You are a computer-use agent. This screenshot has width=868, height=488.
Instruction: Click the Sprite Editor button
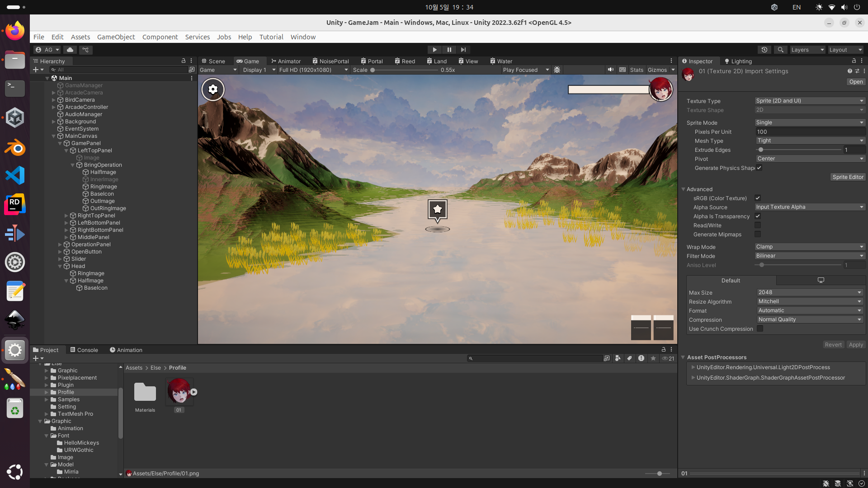pyautogui.click(x=848, y=177)
